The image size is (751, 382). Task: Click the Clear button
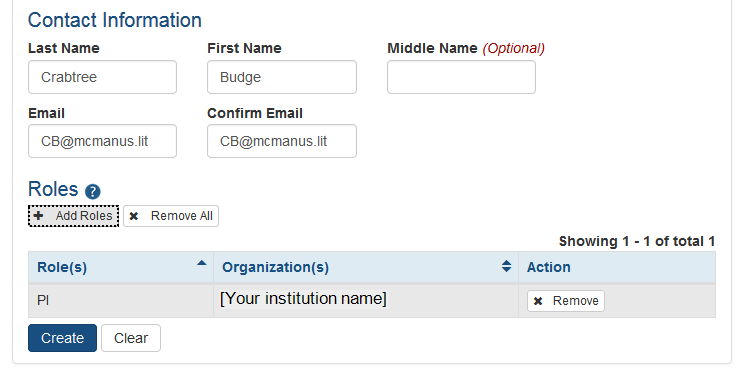(131, 338)
